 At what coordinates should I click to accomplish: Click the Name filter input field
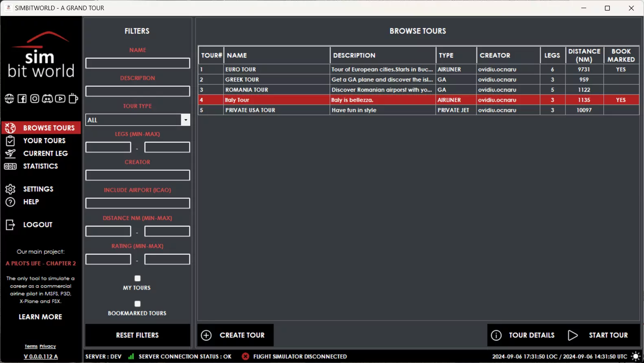(138, 63)
